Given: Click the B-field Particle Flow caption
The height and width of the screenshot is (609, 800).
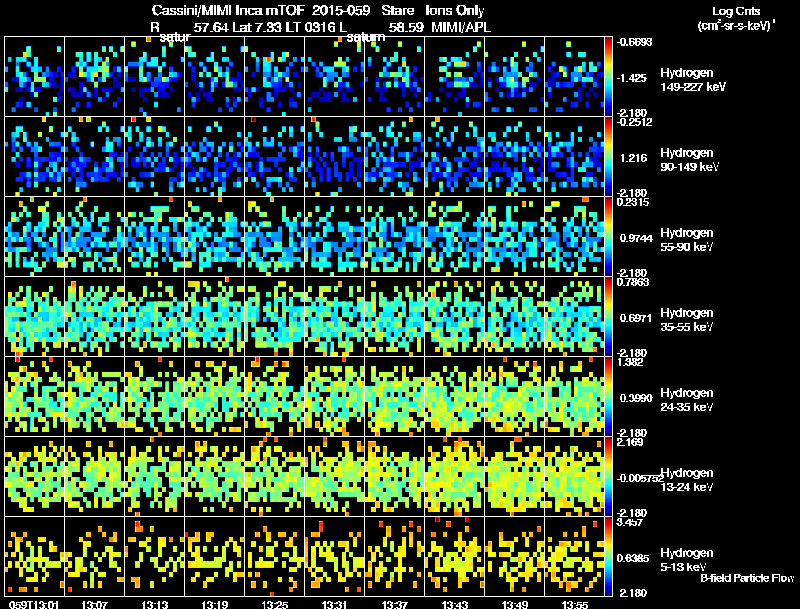Looking at the screenshot, I should coord(747,578).
